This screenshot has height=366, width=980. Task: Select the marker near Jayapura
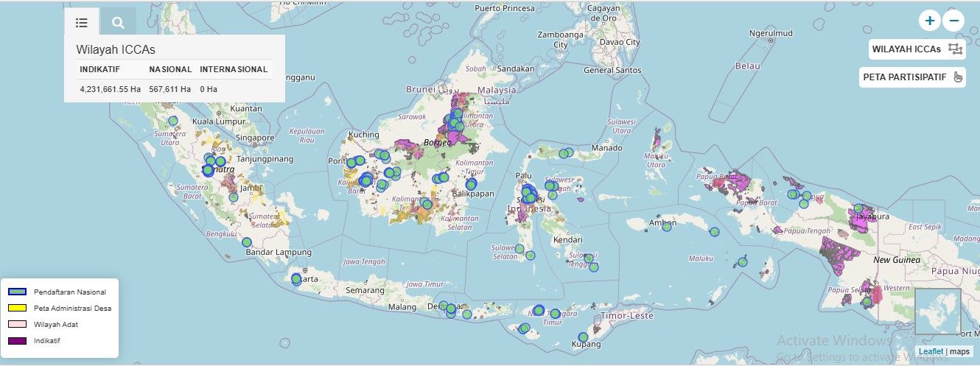pyautogui.click(x=858, y=209)
